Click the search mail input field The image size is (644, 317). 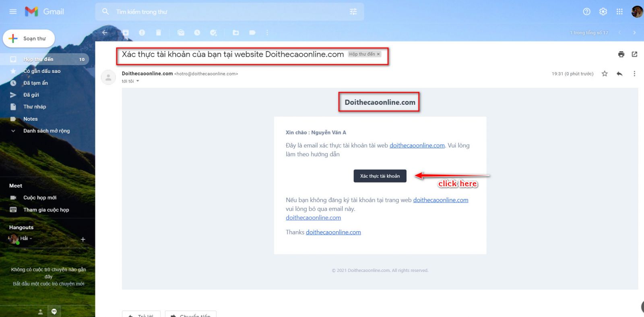pyautogui.click(x=229, y=12)
